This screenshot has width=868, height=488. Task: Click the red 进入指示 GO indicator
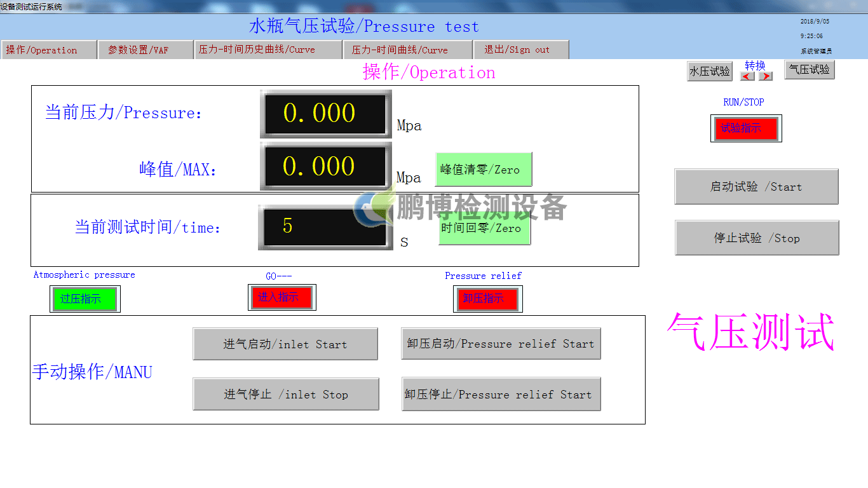pyautogui.click(x=281, y=297)
